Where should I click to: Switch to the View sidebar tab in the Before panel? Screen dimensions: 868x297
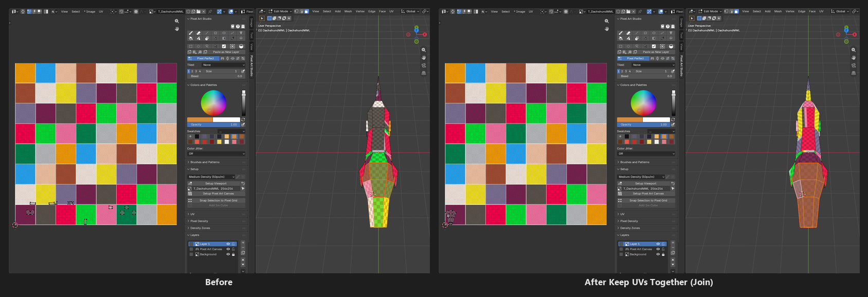click(251, 46)
